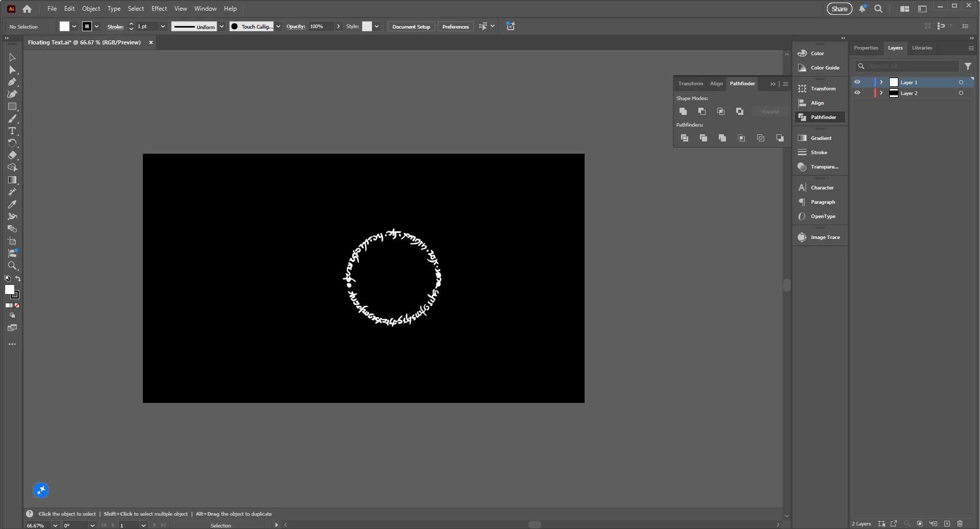Open the brush definition dropdown
This screenshot has height=529, width=980.
(x=278, y=27)
